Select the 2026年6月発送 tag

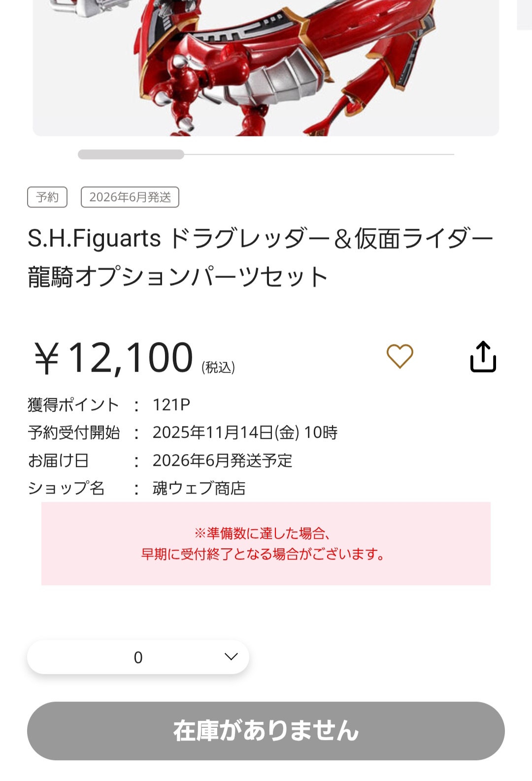(x=130, y=197)
